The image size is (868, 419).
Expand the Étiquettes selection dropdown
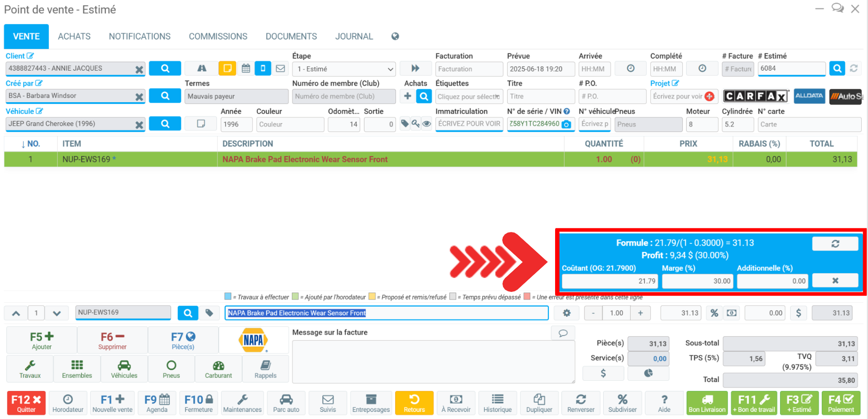point(469,96)
